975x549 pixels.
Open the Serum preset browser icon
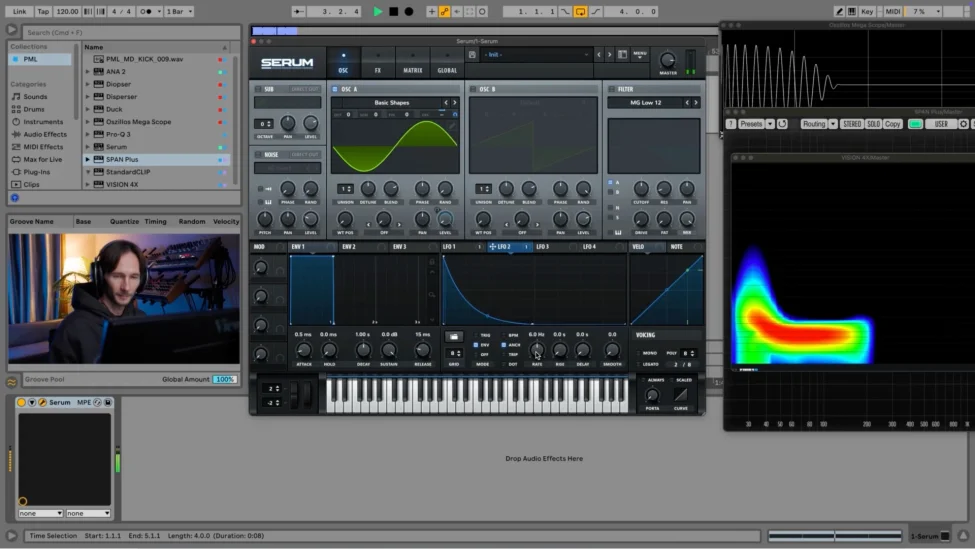tap(622, 54)
